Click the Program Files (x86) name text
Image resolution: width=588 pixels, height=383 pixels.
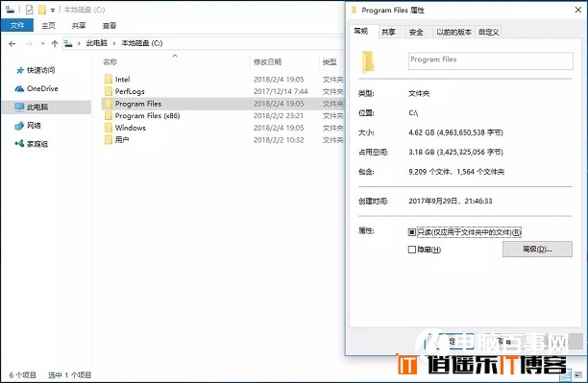point(147,115)
